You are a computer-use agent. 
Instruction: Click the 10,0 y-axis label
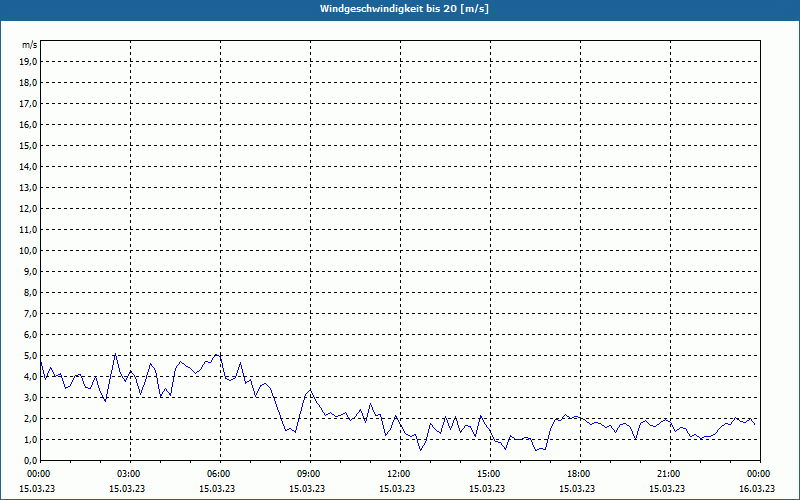click(28, 251)
